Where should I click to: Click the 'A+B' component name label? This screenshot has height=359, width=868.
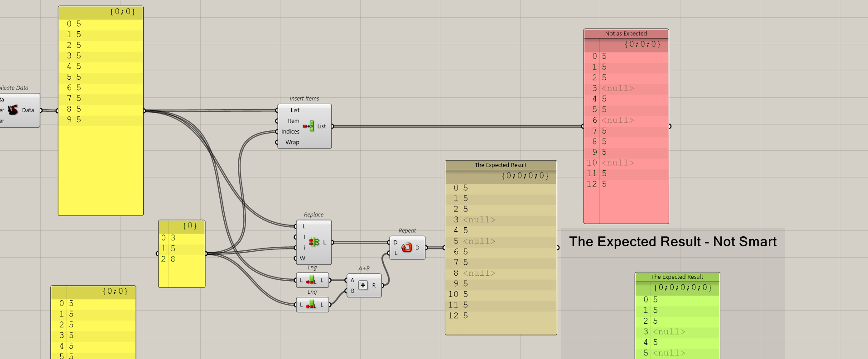click(x=364, y=268)
